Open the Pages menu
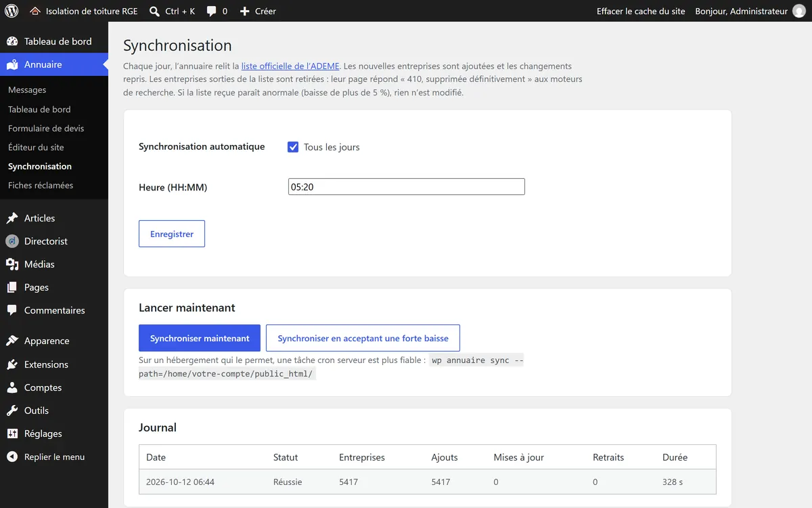The height and width of the screenshot is (508, 812). [x=37, y=287]
